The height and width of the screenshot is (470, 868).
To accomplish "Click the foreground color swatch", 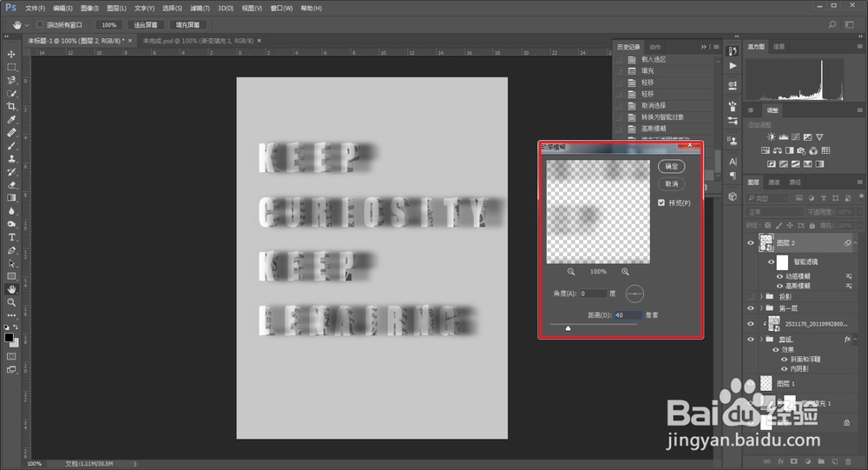I will tap(9, 338).
